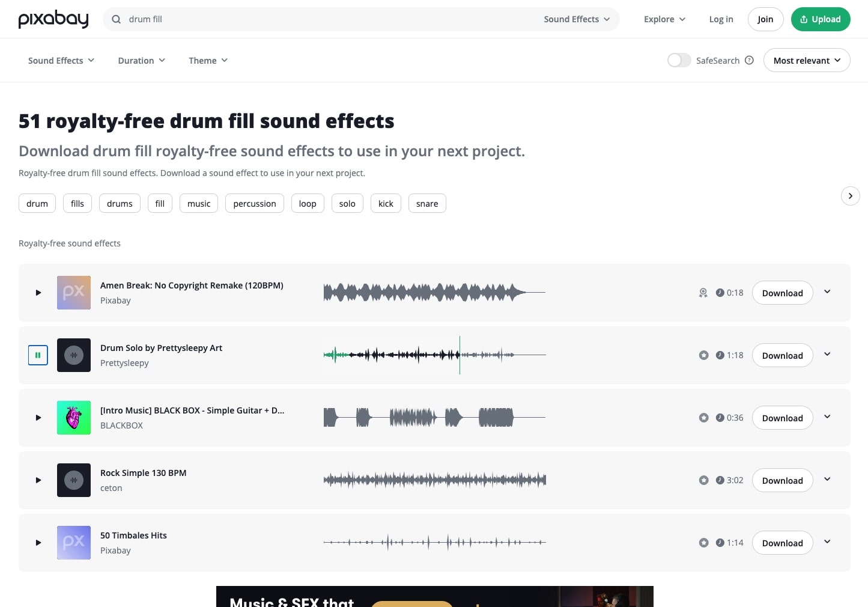Open the Explore menu
Viewport: 868px width, 607px height.
click(664, 19)
